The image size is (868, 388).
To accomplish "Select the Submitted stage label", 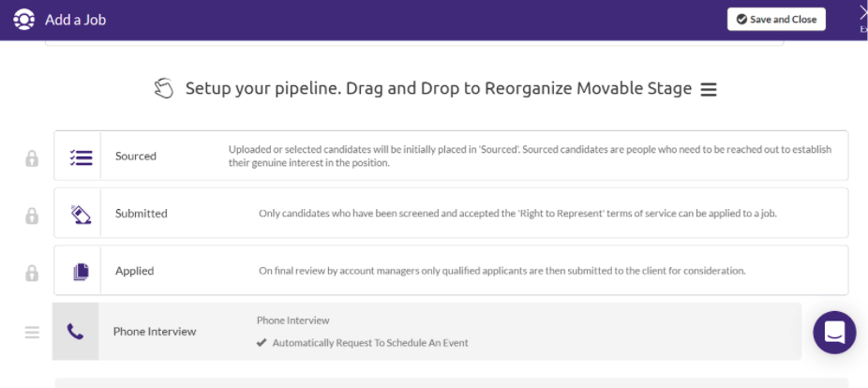I will tap(142, 214).
